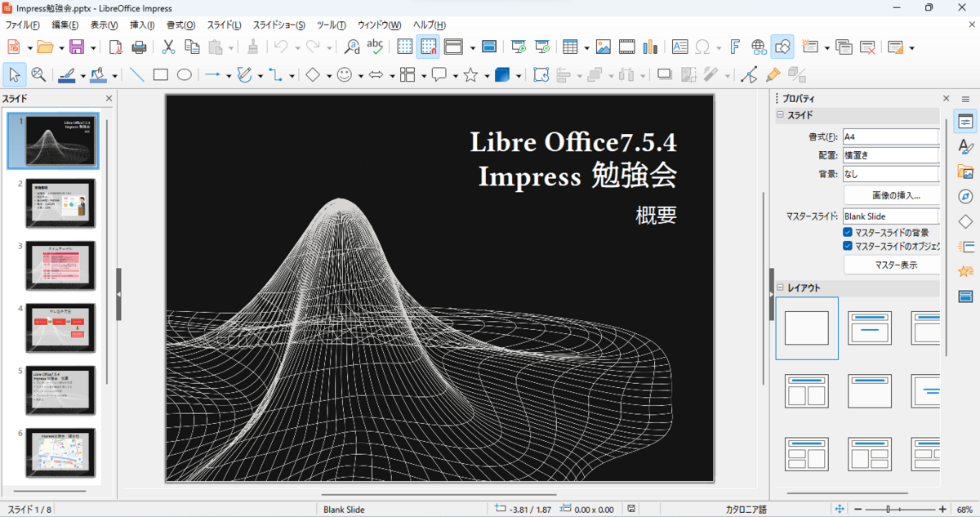The image size is (980, 517).
Task: Click the 画像の挿入... button
Action: [892, 196]
